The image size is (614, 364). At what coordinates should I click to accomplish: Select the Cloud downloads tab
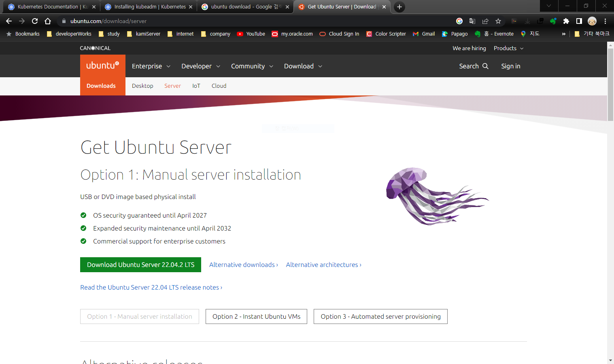[x=219, y=86]
